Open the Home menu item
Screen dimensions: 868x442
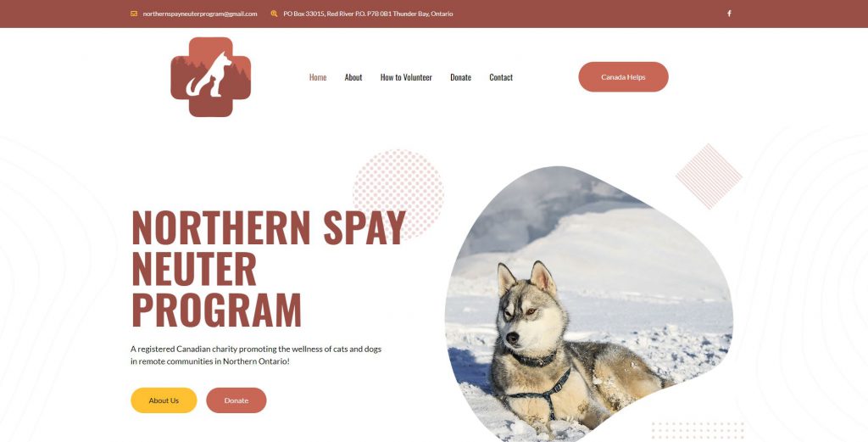point(318,77)
